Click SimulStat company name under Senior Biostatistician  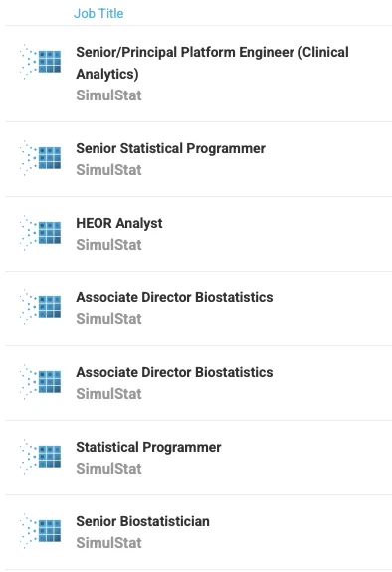tap(108, 543)
